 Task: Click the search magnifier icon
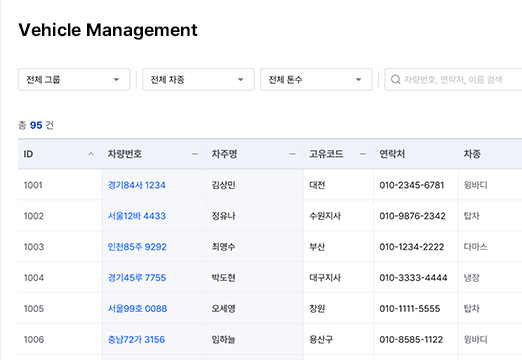(395, 79)
